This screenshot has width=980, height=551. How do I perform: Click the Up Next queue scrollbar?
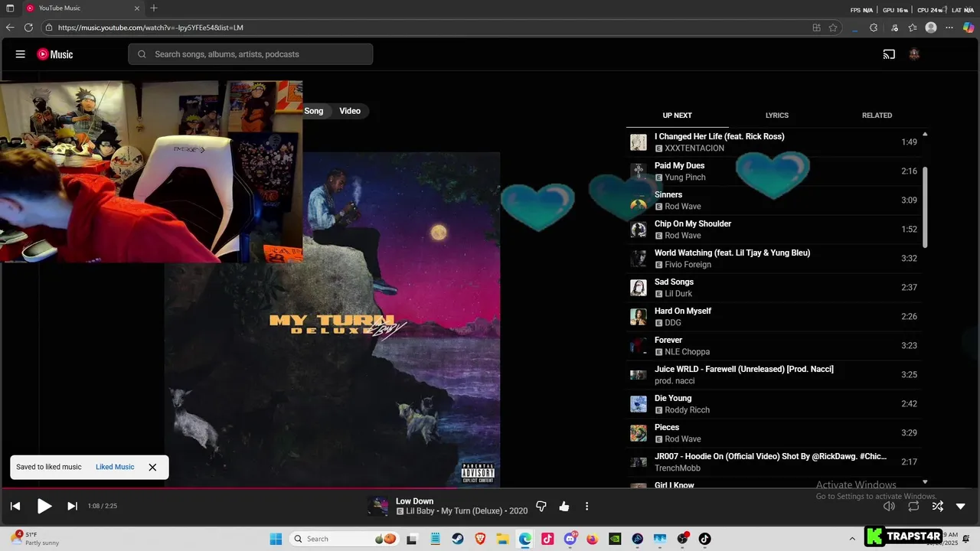point(925,207)
